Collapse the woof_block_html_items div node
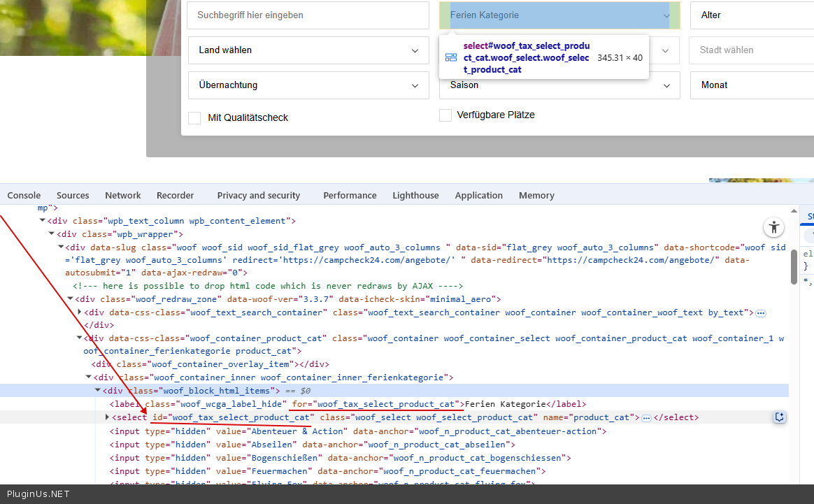 (98, 391)
